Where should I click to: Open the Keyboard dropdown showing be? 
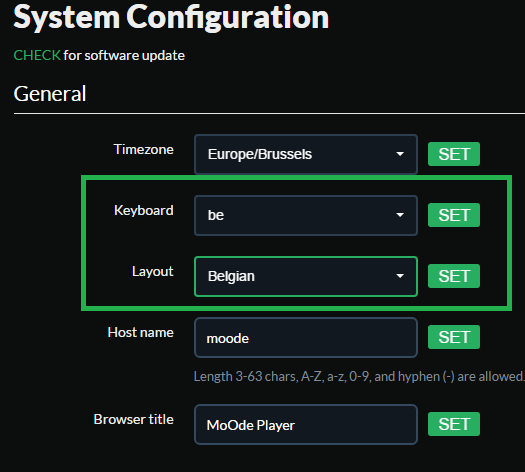click(306, 215)
